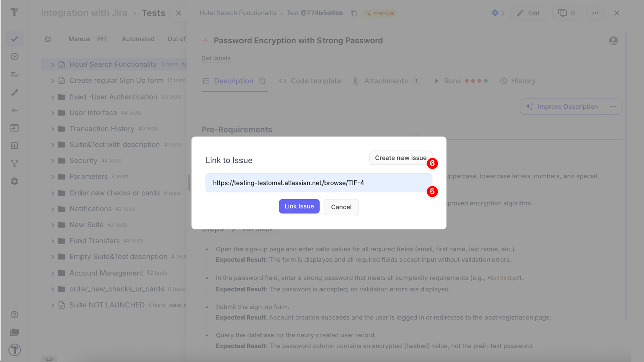Collapse the Password Encryption section chevron
This screenshot has height=362, width=644.
(205, 40)
